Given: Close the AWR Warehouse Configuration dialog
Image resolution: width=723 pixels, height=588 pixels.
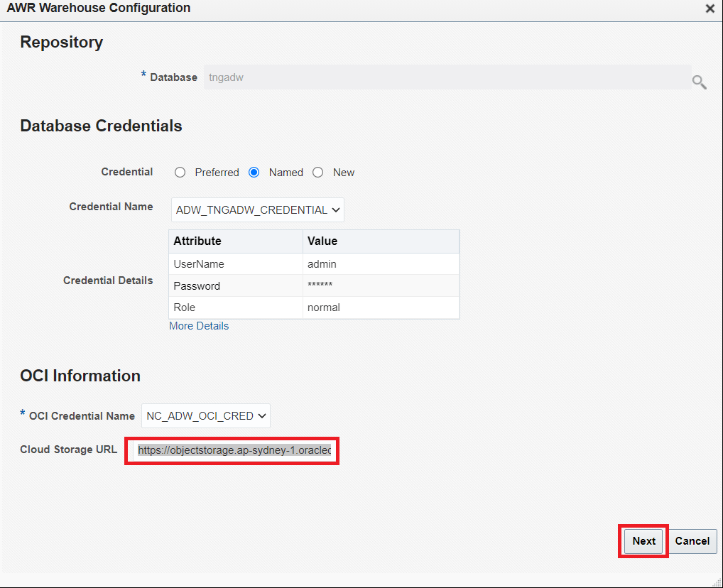Looking at the screenshot, I should pos(710,9).
